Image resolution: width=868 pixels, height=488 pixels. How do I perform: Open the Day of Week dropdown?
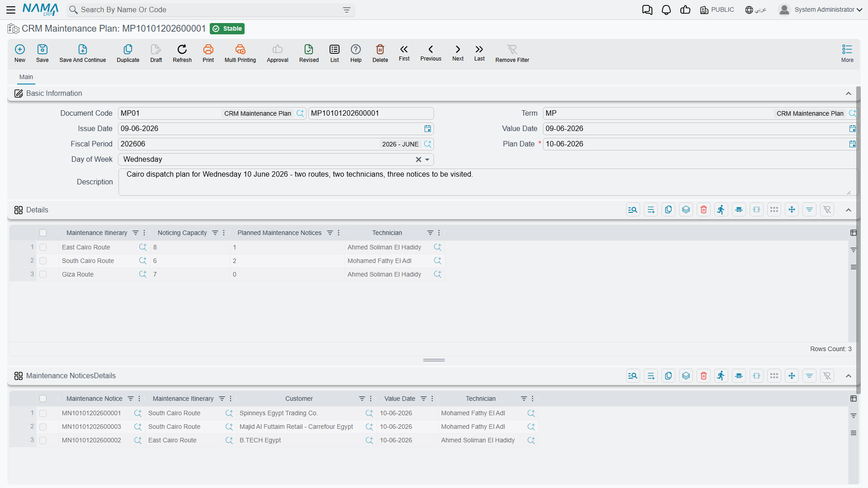[427, 160]
